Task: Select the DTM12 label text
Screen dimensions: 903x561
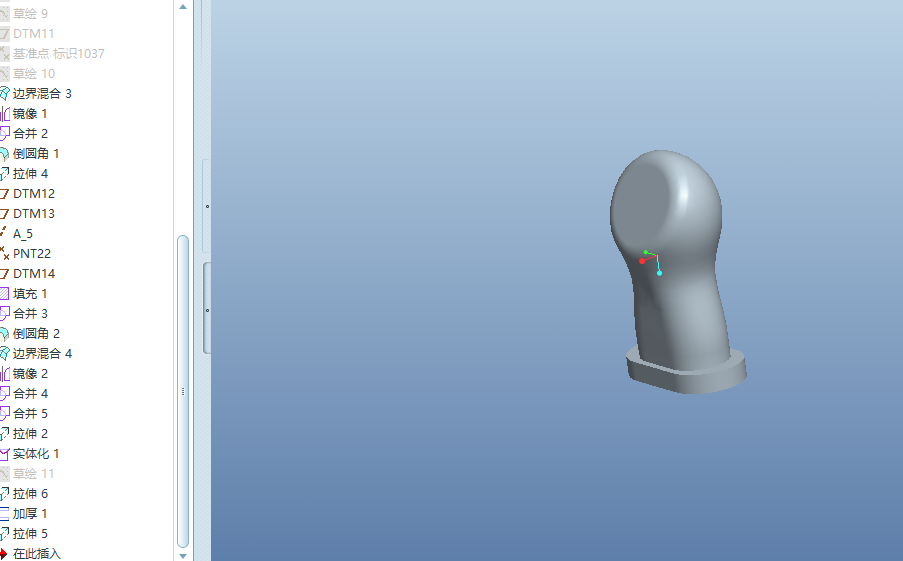Action: point(34,194)
